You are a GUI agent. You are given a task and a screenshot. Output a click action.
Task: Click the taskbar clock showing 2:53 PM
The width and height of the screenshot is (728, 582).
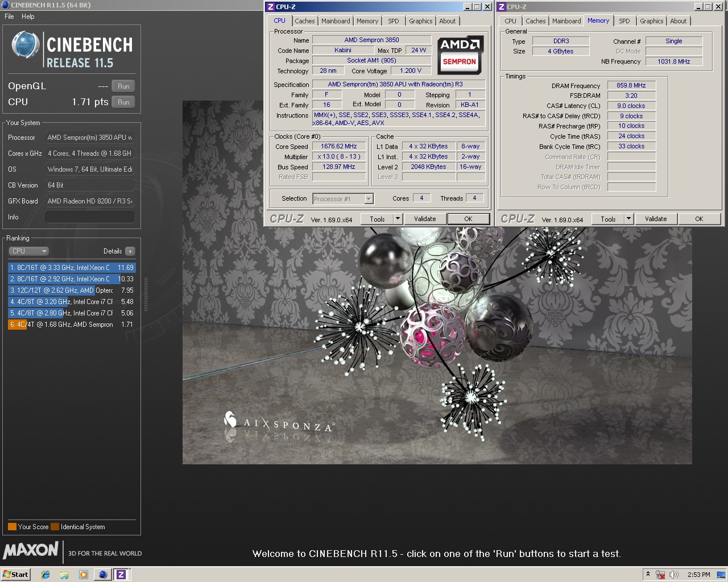point(698,575)
